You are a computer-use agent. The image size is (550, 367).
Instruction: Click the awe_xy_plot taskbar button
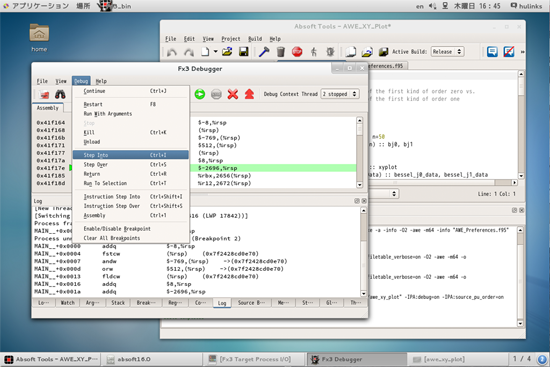[x=458, y=359]
